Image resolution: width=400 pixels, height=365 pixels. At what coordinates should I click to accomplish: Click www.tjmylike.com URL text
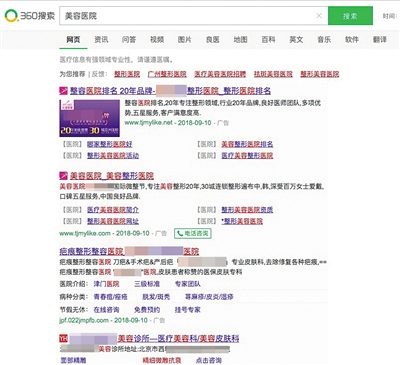[85, 233]
